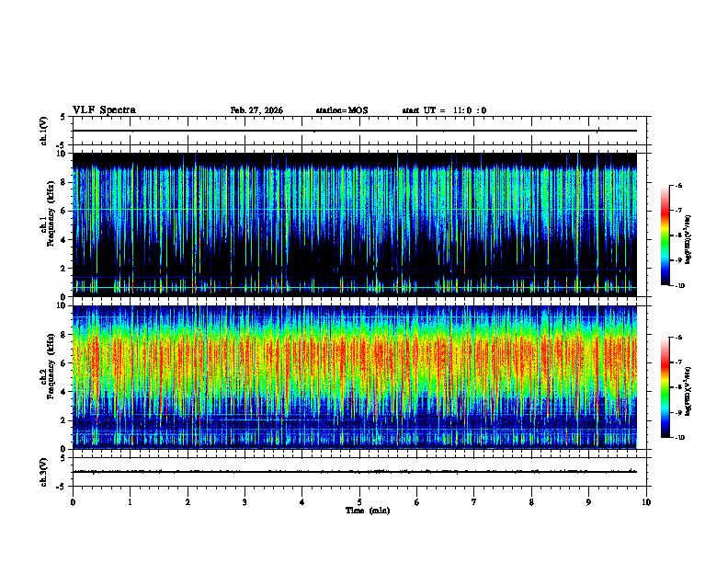This screenshot has width=728, height=563.
Task: Click the ch.2 spectrogram color scale bar
Action: [665, 387]
